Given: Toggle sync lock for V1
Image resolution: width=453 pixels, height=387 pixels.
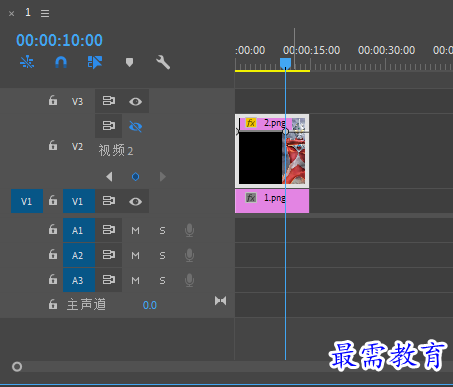Looking at the screenshot, I should tap(109, 201).
